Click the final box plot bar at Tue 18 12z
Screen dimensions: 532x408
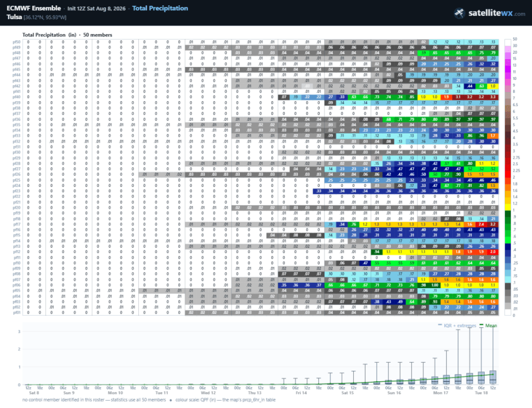click(493, 378)
